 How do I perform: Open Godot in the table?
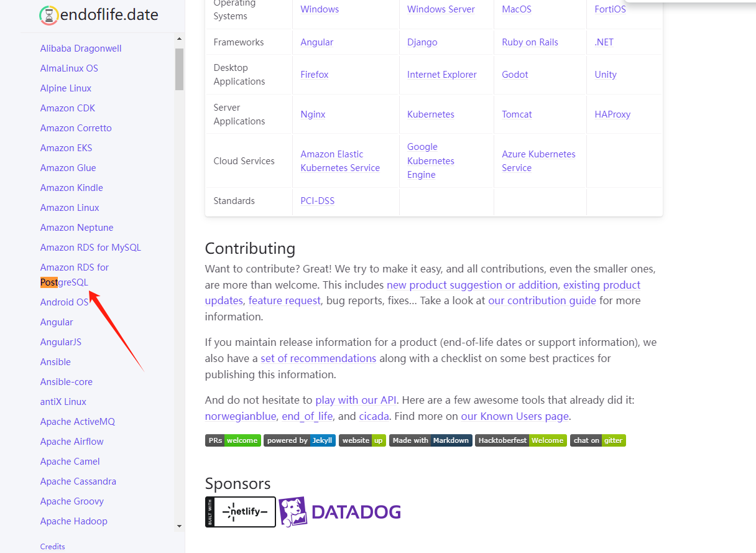[x=515, y=75]
